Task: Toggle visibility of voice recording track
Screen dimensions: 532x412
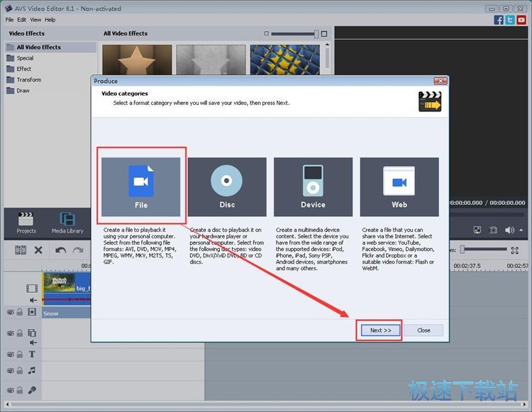Action: 11,390
